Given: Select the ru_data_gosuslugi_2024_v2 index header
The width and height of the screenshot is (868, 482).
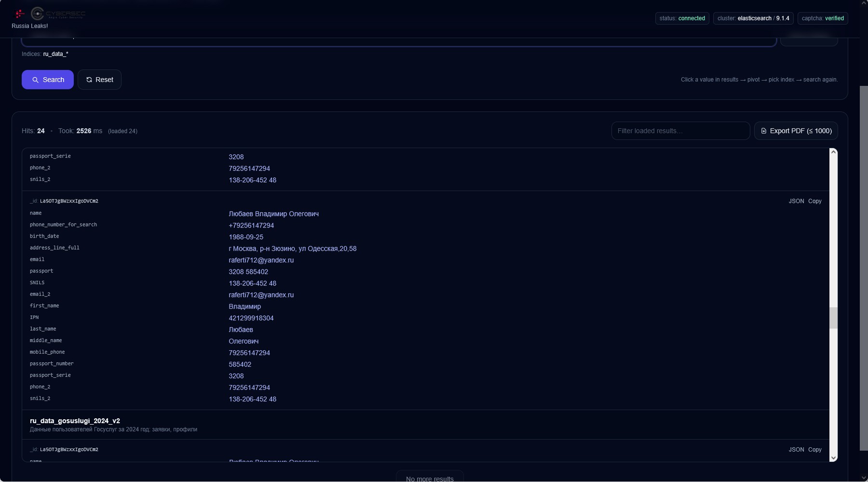Looking at the screenshot, I should 75,421.
